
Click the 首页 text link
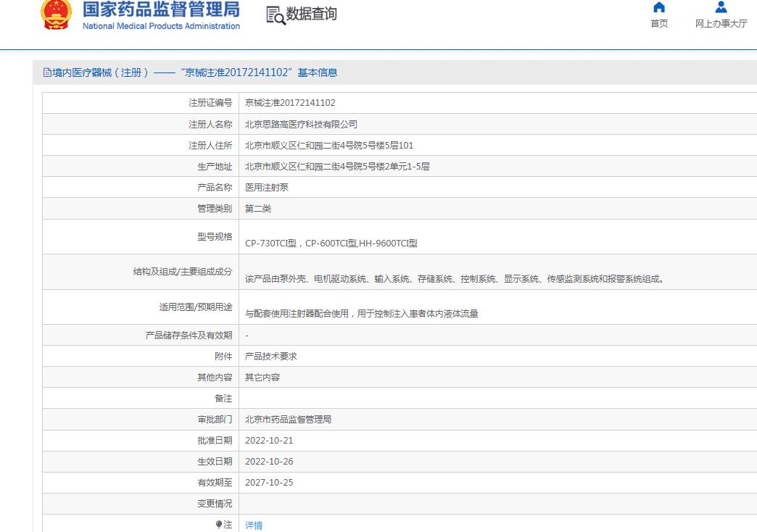pos(659,24)
